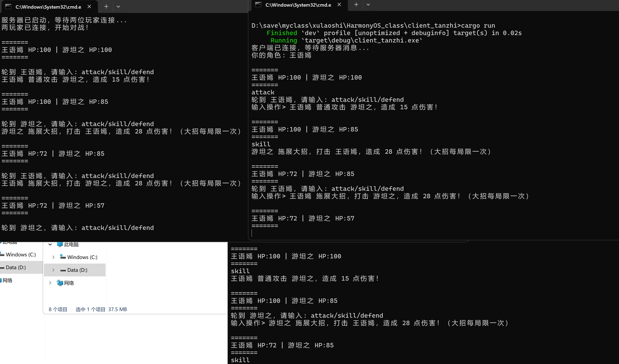Click 'attack' input line in right terminal
619x364 pixels.
click(263, 92)
